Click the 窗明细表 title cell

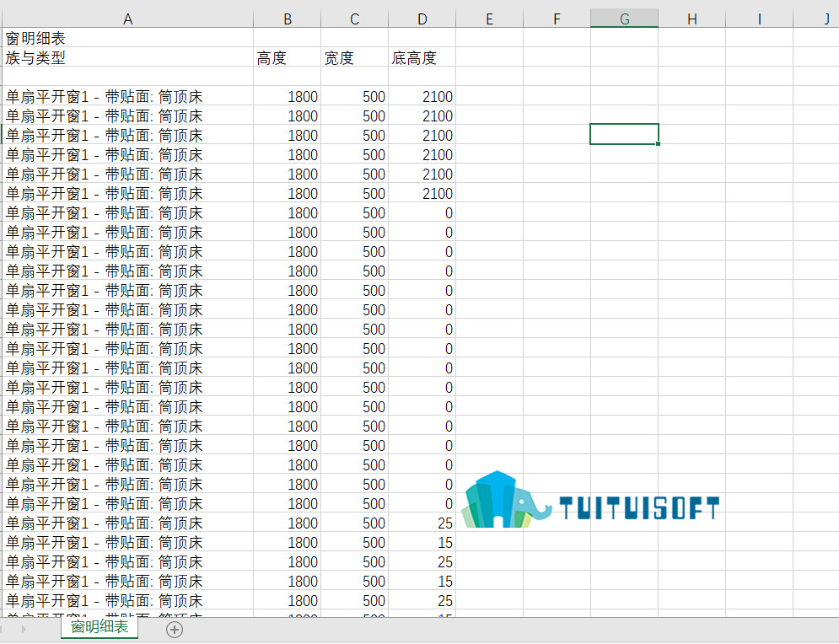(127, 38)
